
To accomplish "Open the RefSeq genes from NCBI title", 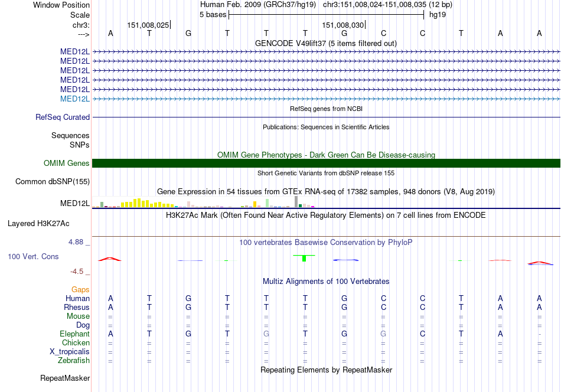I will click(x=326, y=109).
